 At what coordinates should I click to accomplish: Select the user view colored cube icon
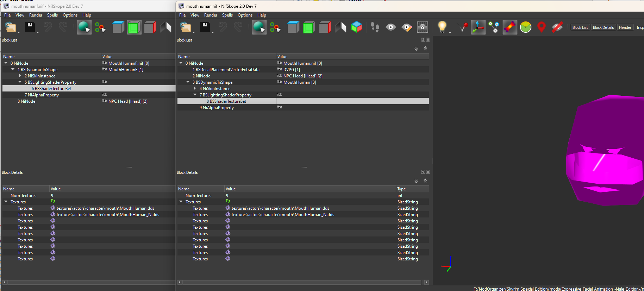(356, 27)
